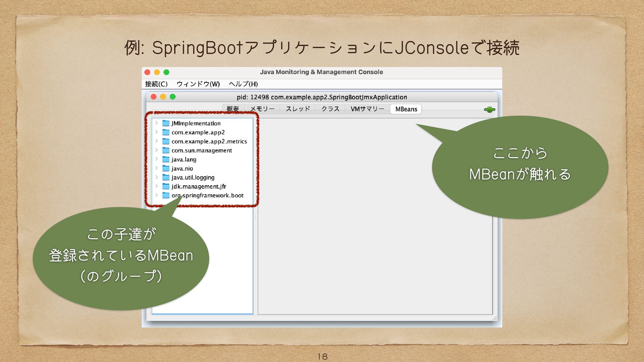Switch to the スレッド tab

coord(298,109)
